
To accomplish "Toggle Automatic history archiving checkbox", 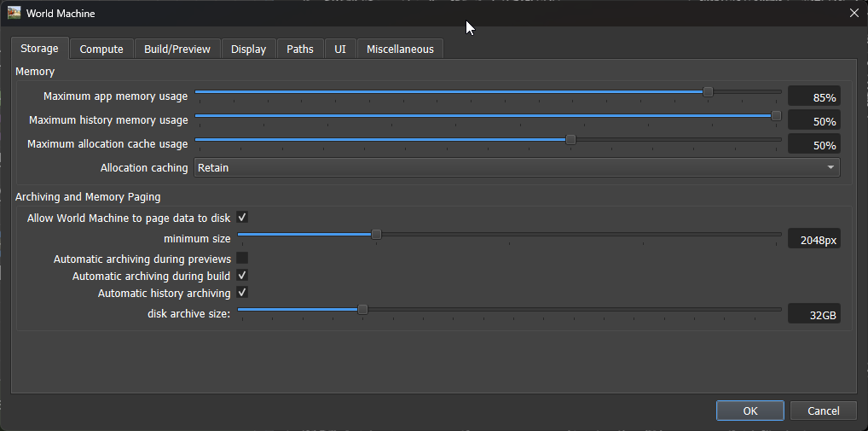I will tap(242, 293).
